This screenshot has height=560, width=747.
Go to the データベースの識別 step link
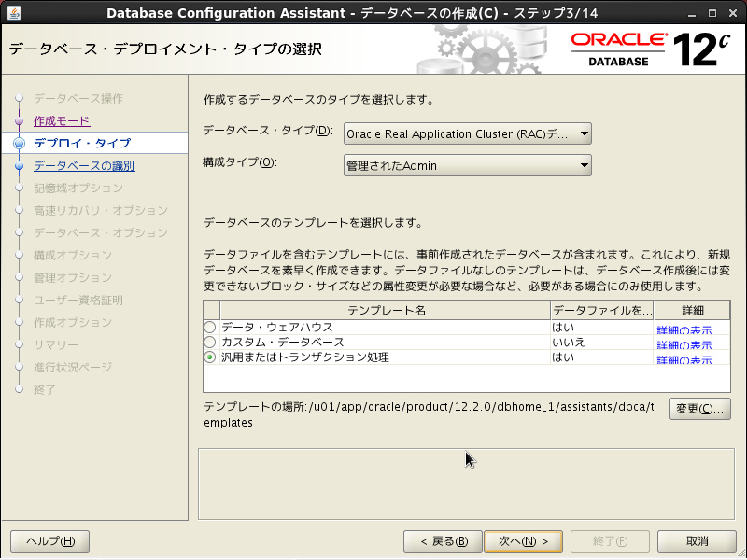point(84,166)
